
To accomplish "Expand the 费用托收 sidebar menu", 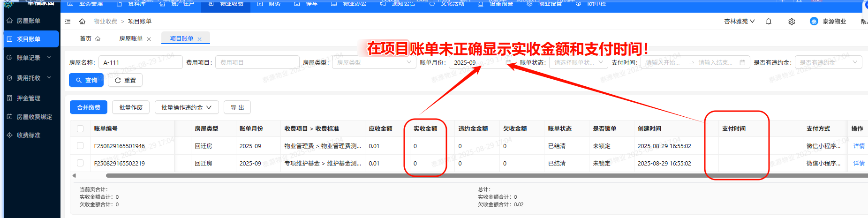I will 29,78.
